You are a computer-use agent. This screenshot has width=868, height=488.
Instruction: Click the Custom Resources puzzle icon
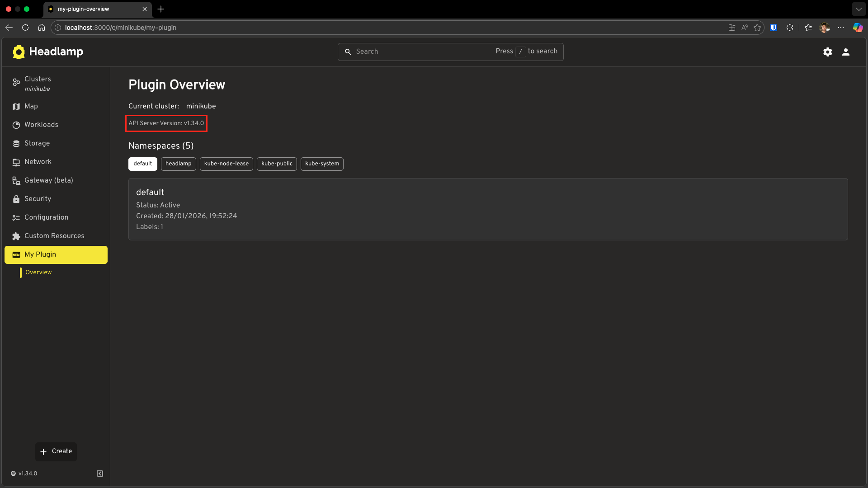[x=16, y=236]
